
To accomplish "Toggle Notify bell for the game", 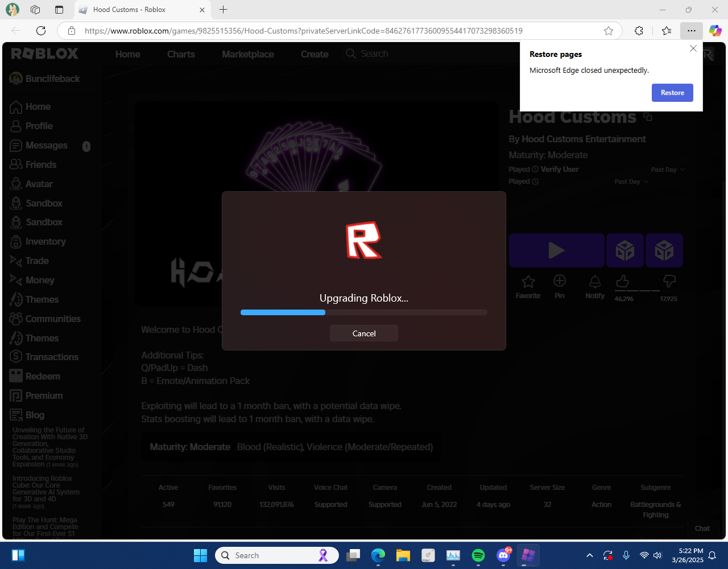I will [x=595, y=286].
